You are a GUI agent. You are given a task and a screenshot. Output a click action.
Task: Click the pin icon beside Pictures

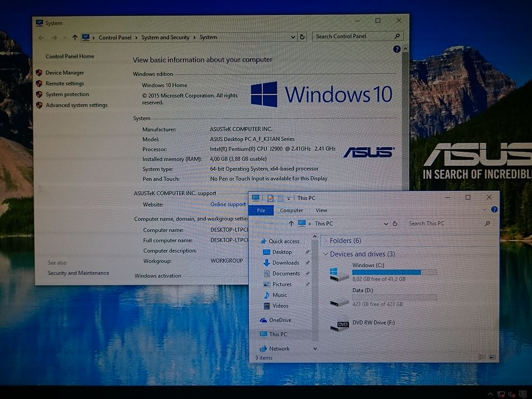pyautogui.click(x=308, y=284)
